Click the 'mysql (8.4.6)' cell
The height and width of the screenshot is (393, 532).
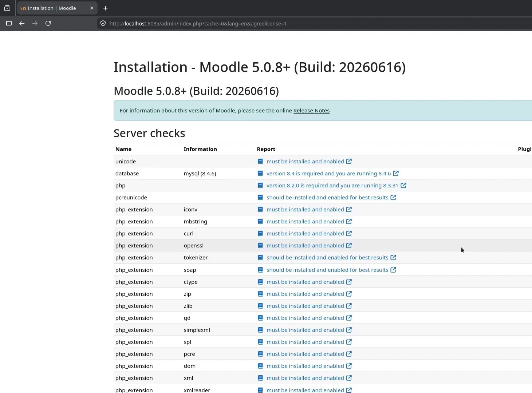[200, 174]
